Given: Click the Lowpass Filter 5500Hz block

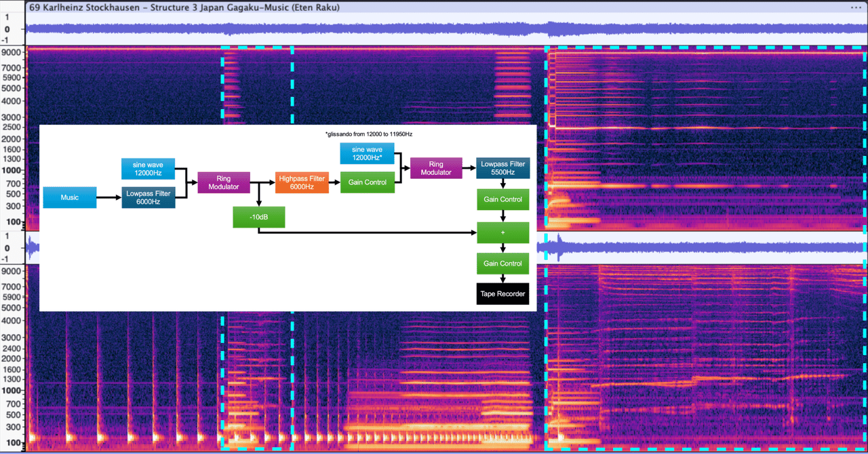Looking at the screenshot, I should 502,168.
